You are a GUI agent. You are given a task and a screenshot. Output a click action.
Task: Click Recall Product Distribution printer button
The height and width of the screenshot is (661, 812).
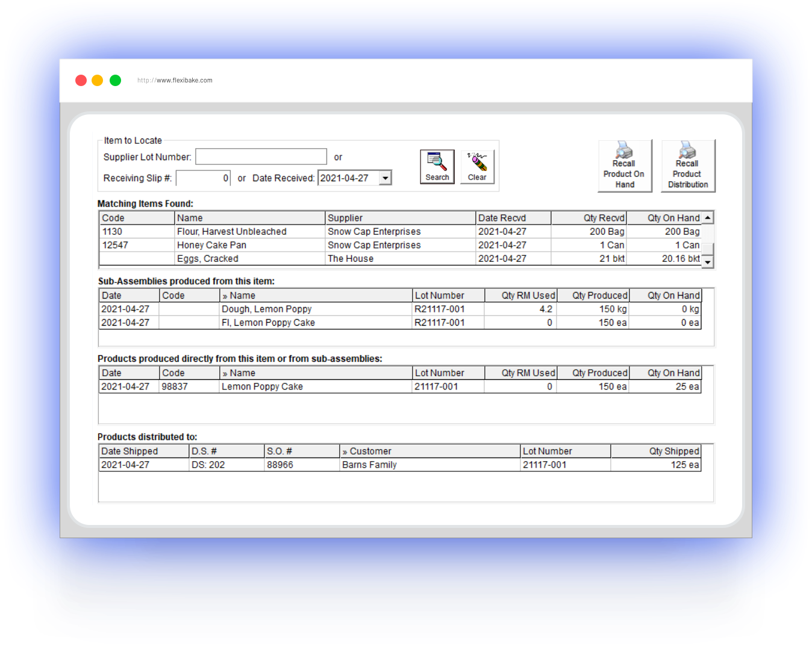point(688,166)
